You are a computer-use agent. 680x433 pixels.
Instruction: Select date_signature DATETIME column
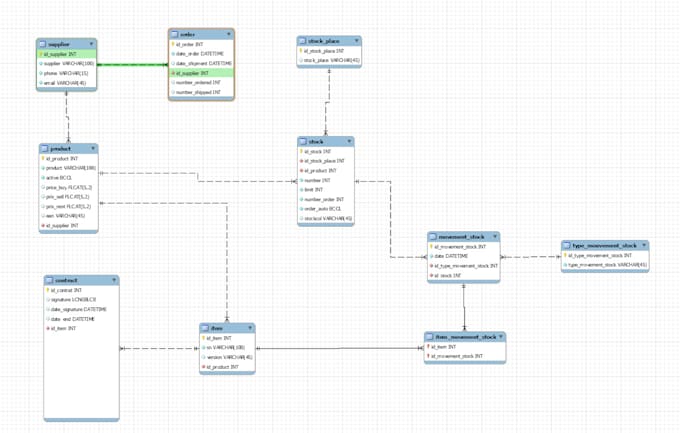pyautogui.click(x=82, y=309)
